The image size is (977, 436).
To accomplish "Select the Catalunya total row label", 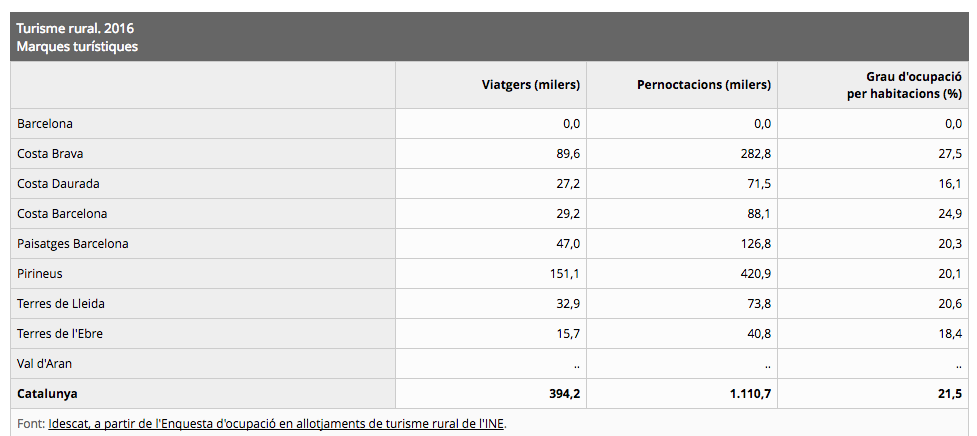I will [47, 394].
